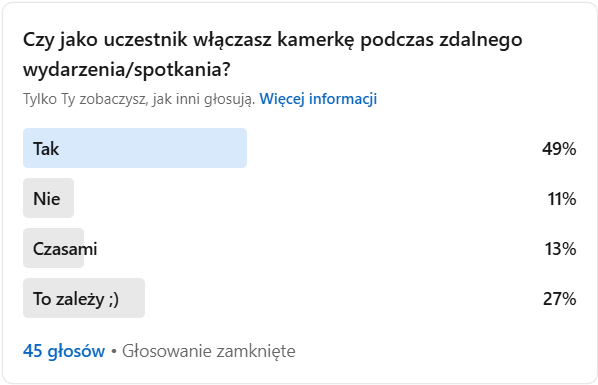
Task: Pick the 'To zależy ;)' result bar
Action: pos(84,298)
